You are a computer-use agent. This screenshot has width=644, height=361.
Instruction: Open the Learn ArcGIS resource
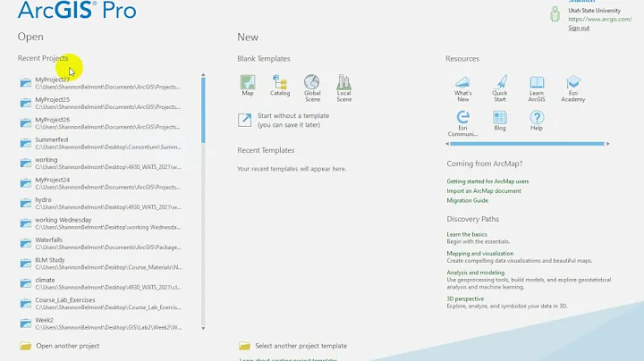coord(537,88)
